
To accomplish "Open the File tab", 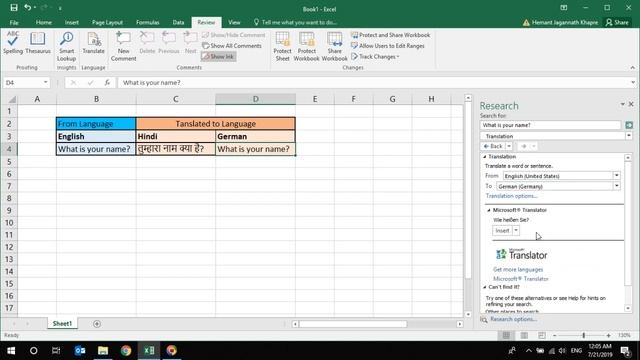I will point(14,22).
